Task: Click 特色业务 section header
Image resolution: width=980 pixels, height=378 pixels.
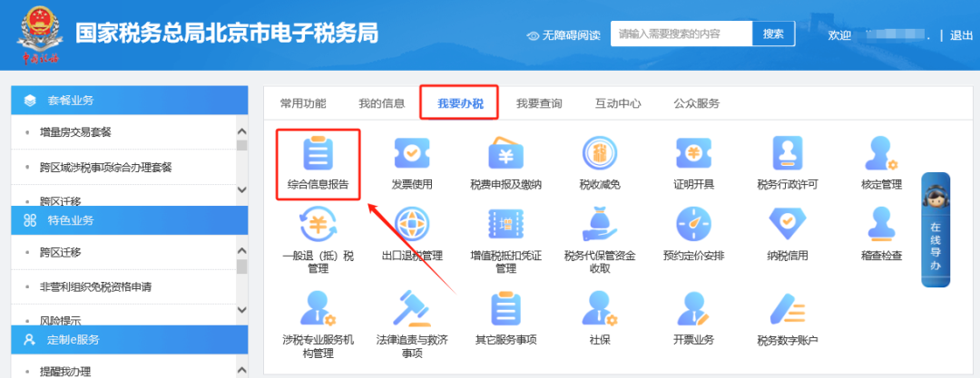Action: coord(130,220)
